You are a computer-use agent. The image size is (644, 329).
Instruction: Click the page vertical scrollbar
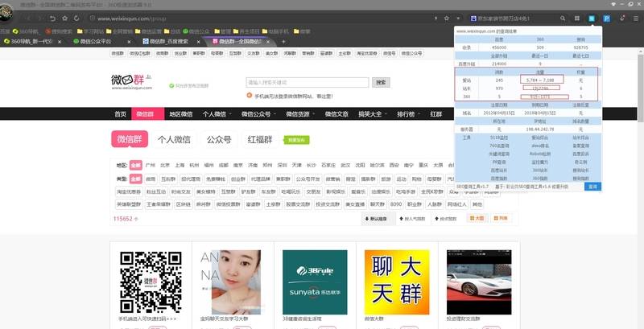point(641,88)
